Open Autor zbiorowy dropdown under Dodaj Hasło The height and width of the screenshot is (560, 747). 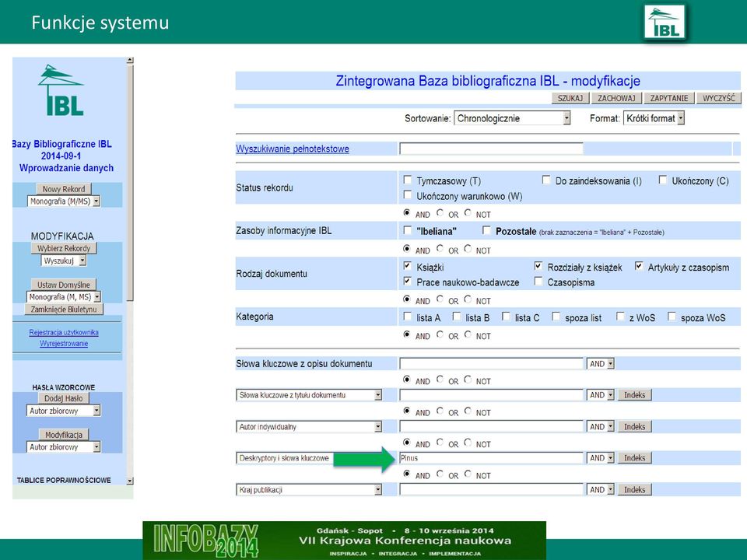point(63,411)
